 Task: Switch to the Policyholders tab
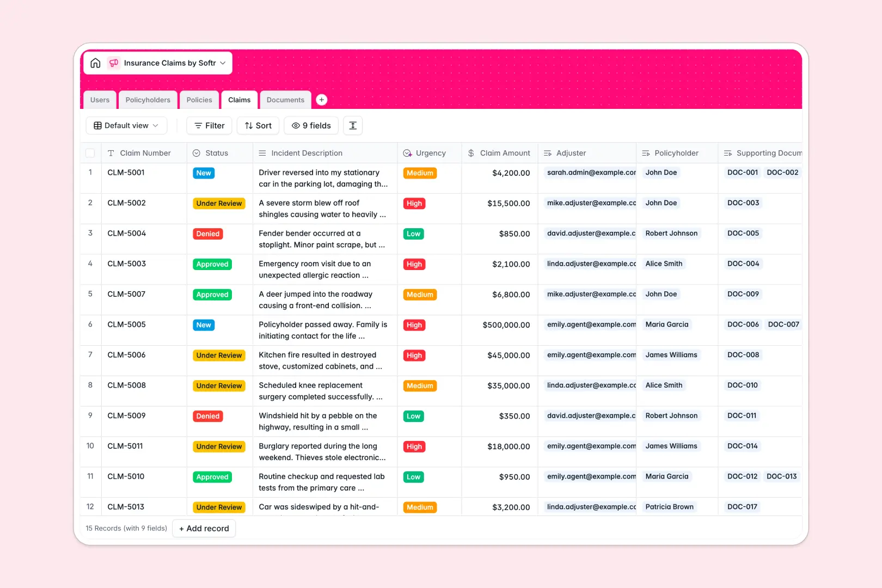point(148,100)
